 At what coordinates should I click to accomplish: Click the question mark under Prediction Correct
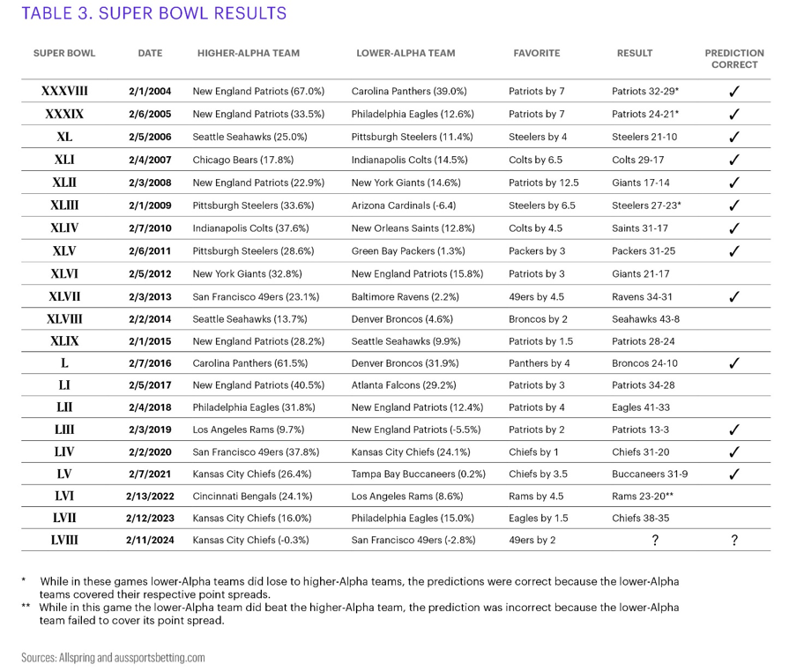pos(734,540)
